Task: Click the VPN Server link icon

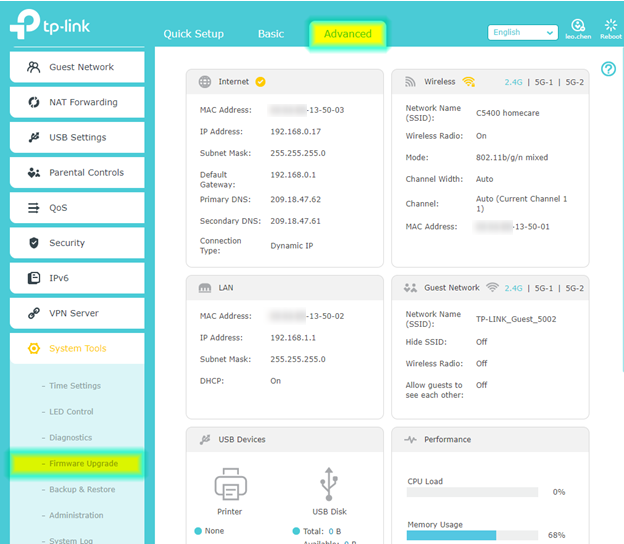Action: 34,313
